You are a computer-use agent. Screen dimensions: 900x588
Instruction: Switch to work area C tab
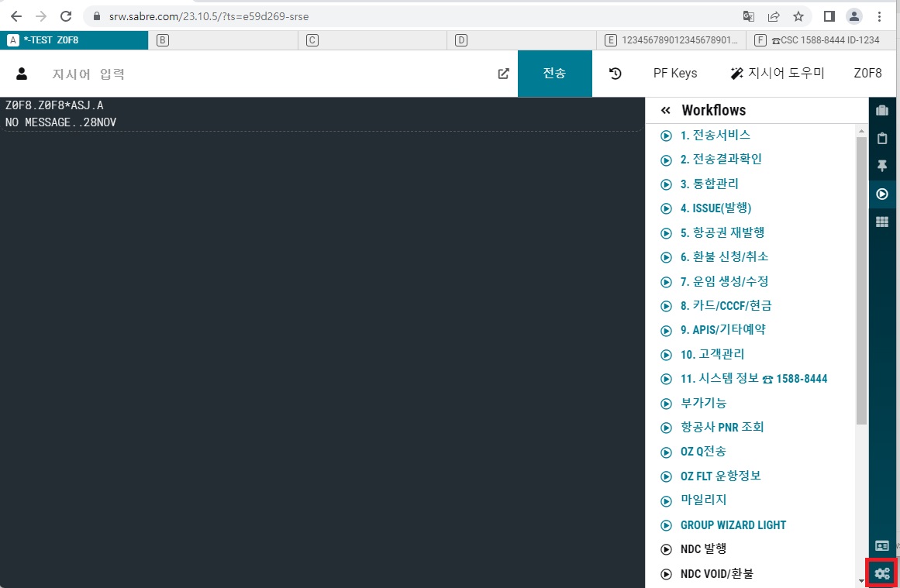coord(373,40)
